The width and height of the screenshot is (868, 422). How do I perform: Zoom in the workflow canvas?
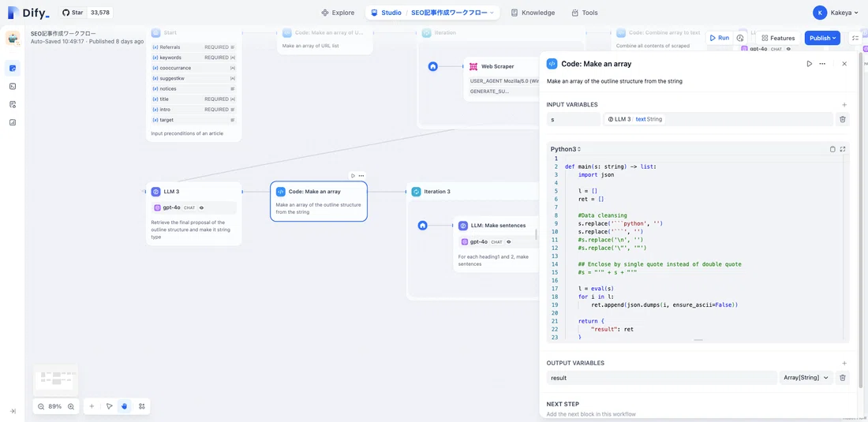tap(71, 406)
